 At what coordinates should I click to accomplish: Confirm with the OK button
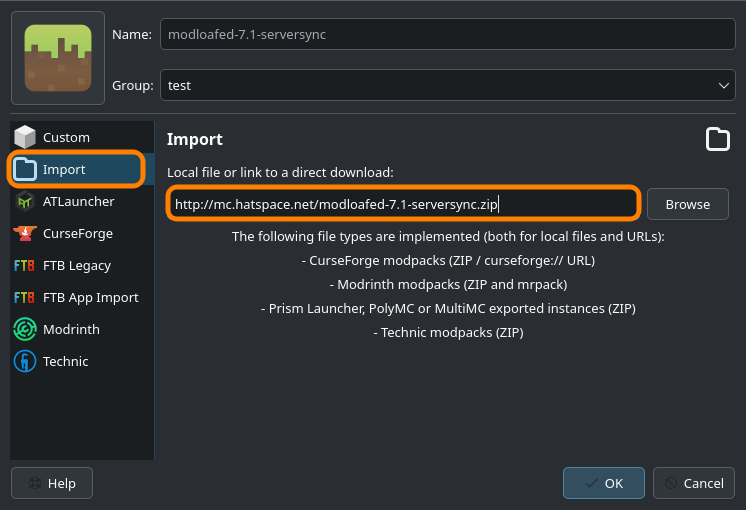click(603, 483)
